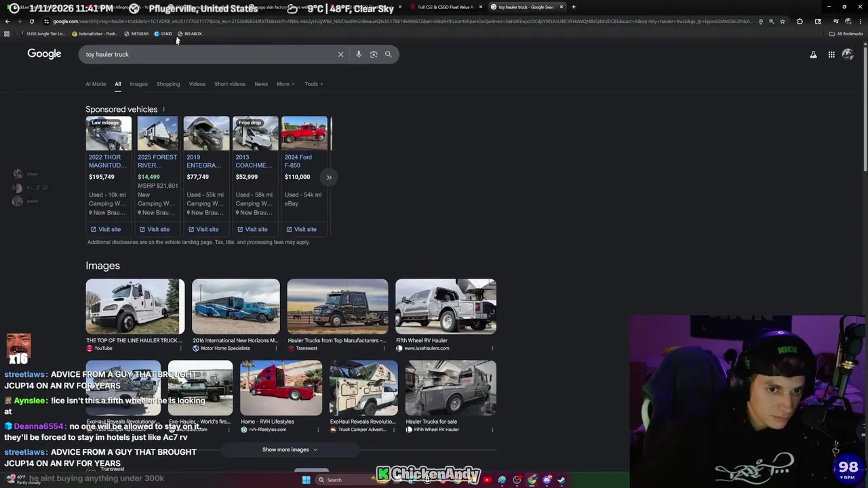This screenshot has height=488, width=868.
Task: Switch to AI Mode tab
Action: click(96, 84)
